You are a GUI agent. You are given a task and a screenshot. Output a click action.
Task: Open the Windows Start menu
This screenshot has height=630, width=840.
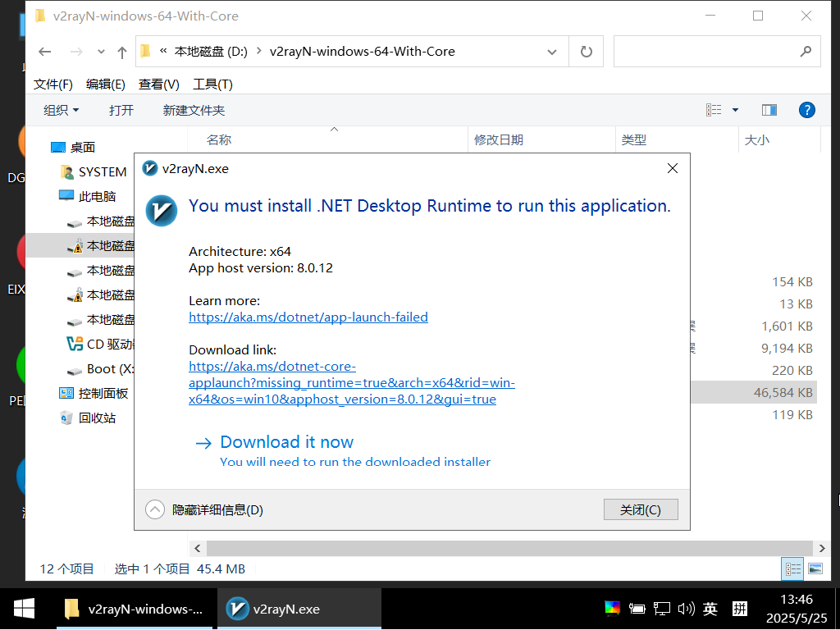pos(24,609)
